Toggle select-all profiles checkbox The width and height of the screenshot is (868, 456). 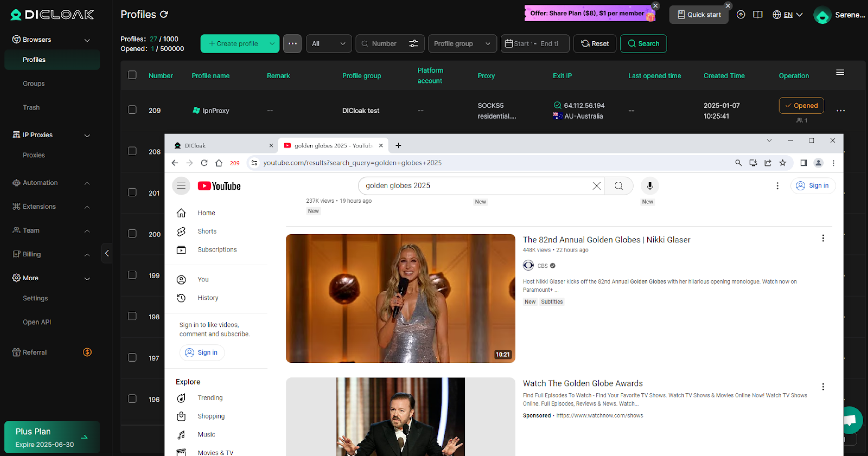(132, 75)
